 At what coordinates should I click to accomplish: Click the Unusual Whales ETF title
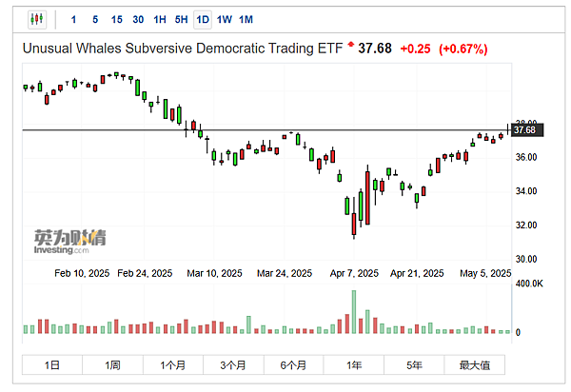[x=183, y=49]
